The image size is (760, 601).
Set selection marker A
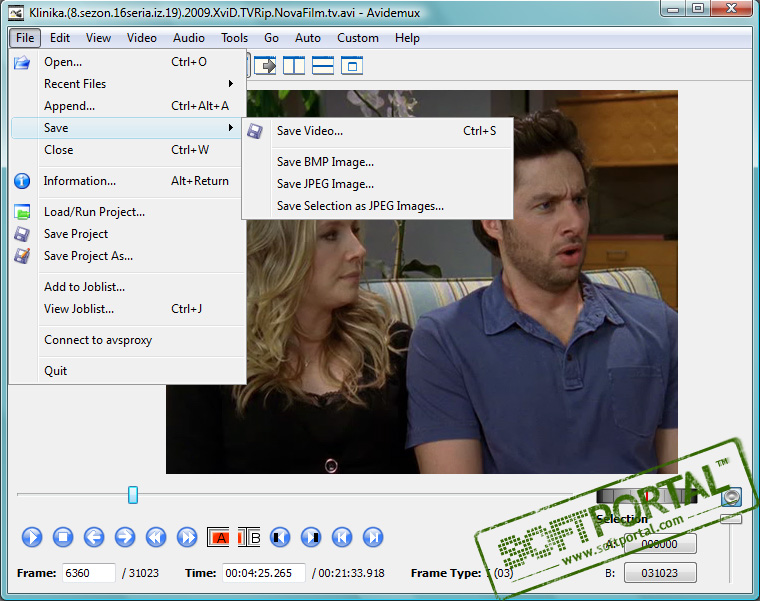click(218, 537)
